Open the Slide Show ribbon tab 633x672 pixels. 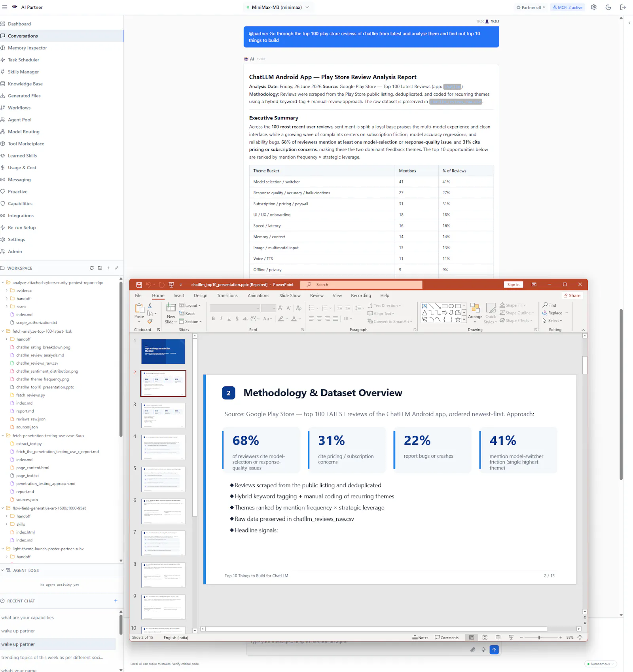tap(290, 295)
